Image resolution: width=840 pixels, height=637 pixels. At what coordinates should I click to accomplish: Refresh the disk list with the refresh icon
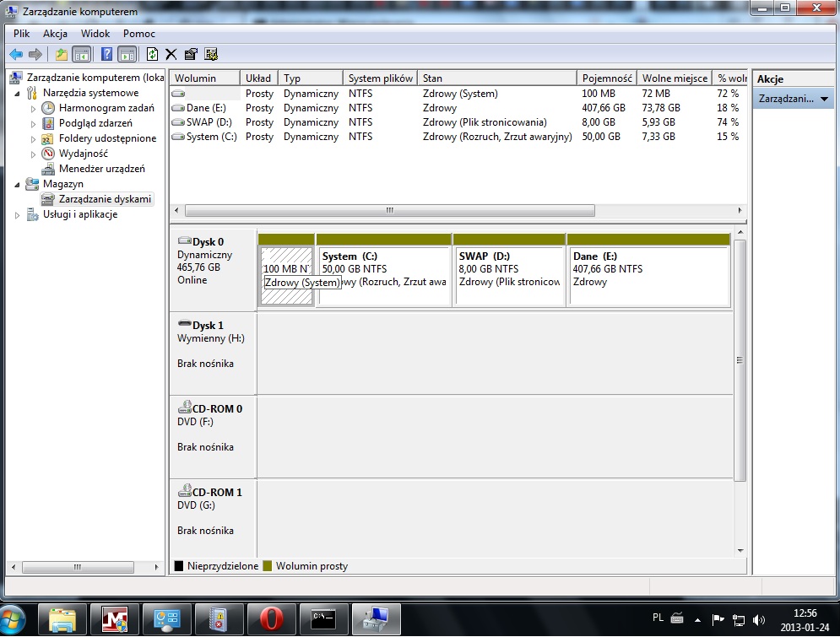click(152, 54)
